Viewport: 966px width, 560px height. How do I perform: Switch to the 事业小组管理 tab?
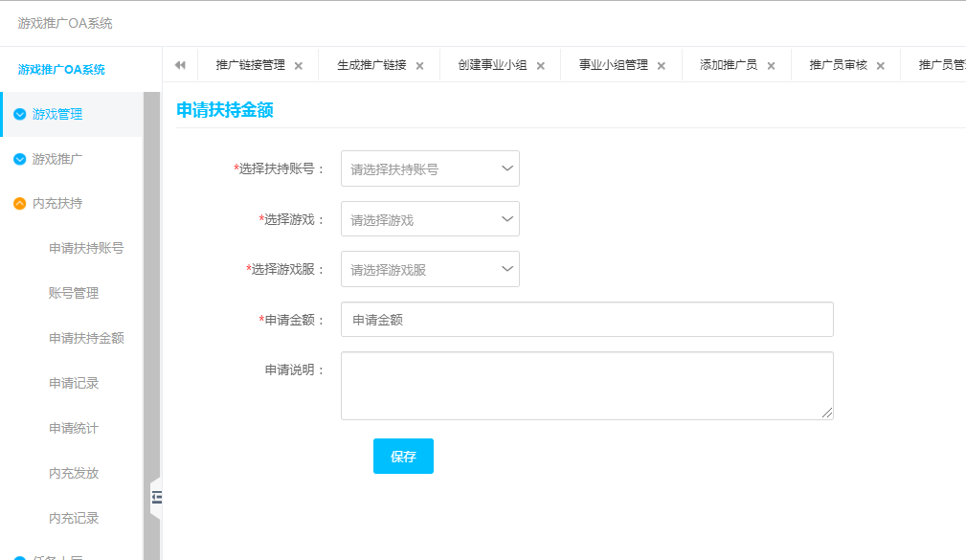613,65
